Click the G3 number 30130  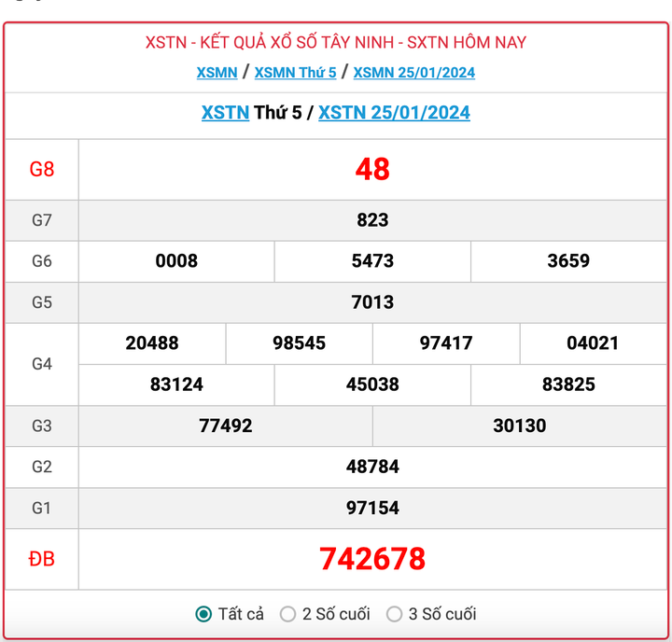click(x=520, y=426)
